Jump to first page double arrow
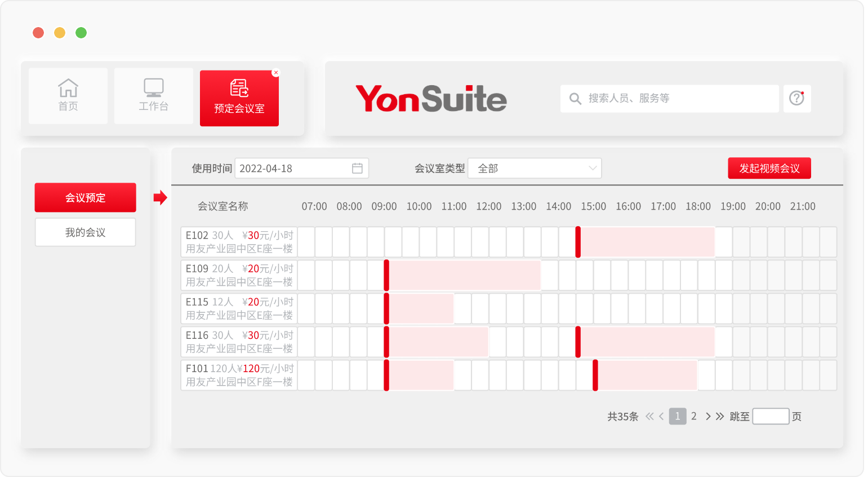 649,417
